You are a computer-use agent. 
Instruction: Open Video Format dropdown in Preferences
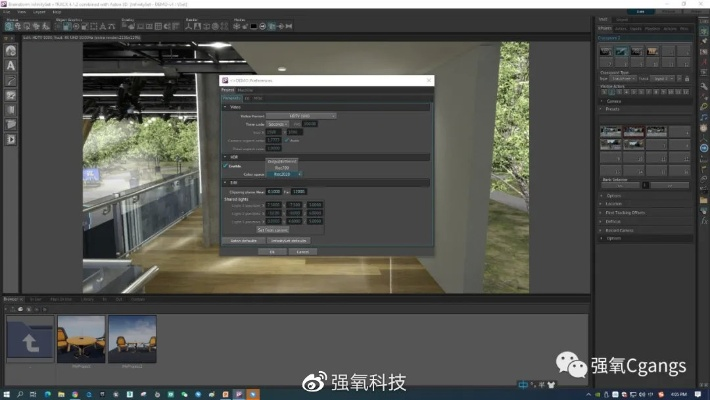pyautogui.click(x=301, y=116)
